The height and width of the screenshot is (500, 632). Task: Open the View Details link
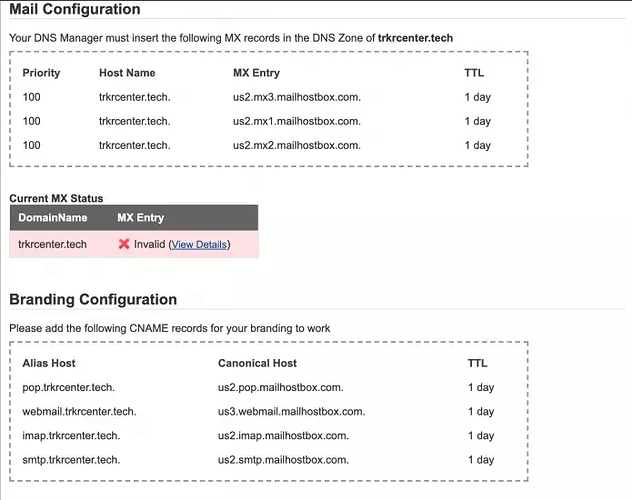199,244
